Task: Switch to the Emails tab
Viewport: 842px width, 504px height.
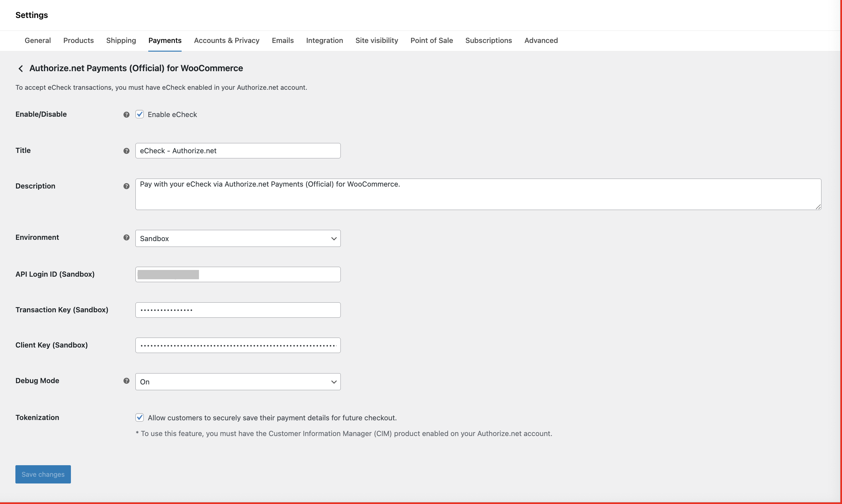Action: pyautogui.click(x=283, y=40)
